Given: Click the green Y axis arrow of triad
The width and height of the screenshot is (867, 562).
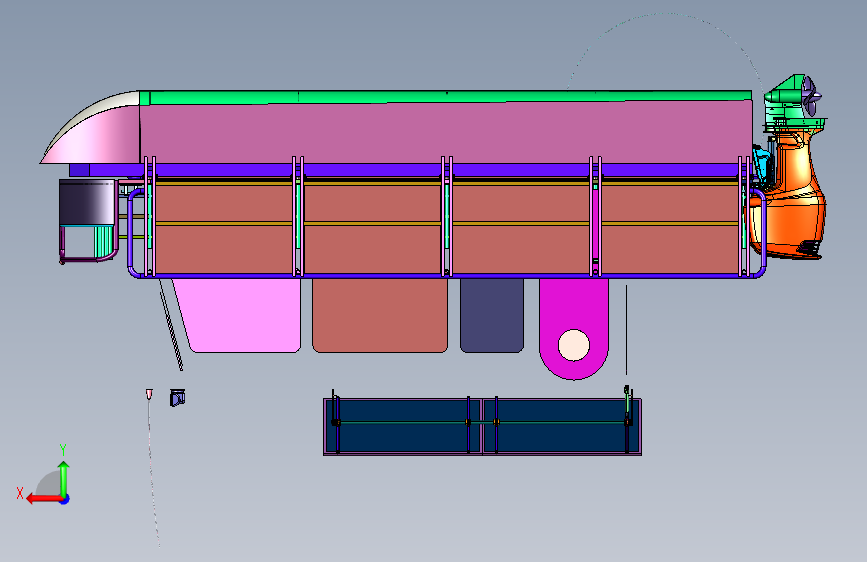Looking at the screenshot, I should tap(64, 478).
